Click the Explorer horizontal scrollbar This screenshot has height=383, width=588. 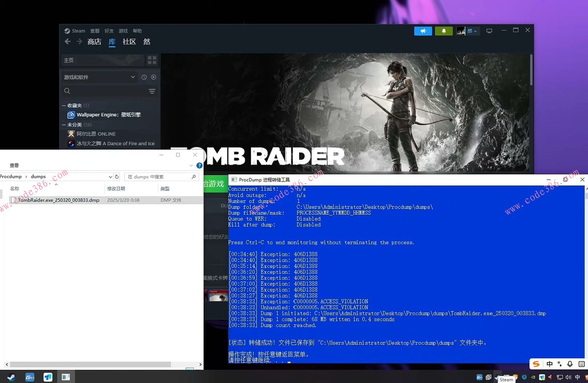click(90, 364)
